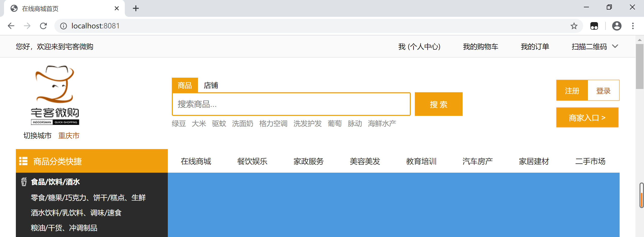This screenshot has height=237, width=644.
Task: Click the 搜索 button
Action: [x=438, y=104]
